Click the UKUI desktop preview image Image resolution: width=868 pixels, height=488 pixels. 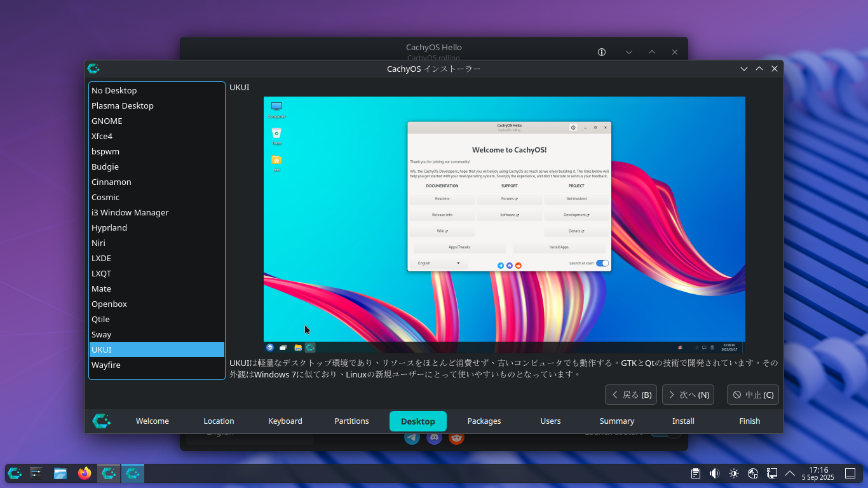point(504,224)
